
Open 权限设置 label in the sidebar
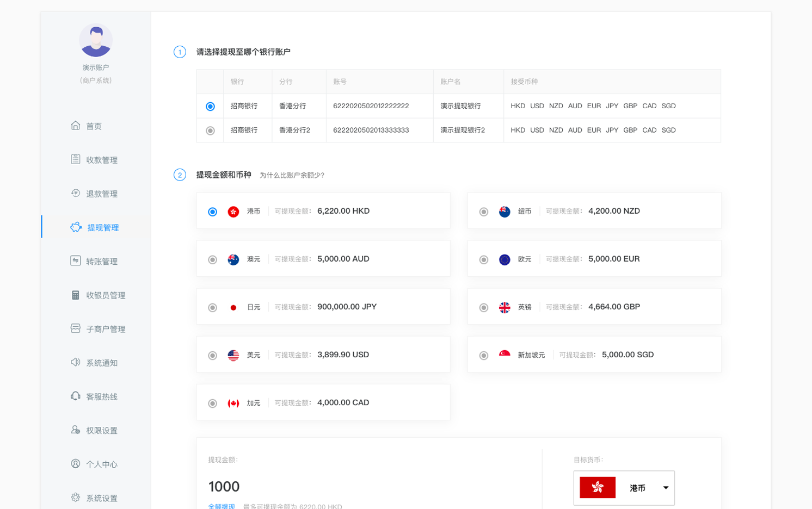tap(102, 430)
